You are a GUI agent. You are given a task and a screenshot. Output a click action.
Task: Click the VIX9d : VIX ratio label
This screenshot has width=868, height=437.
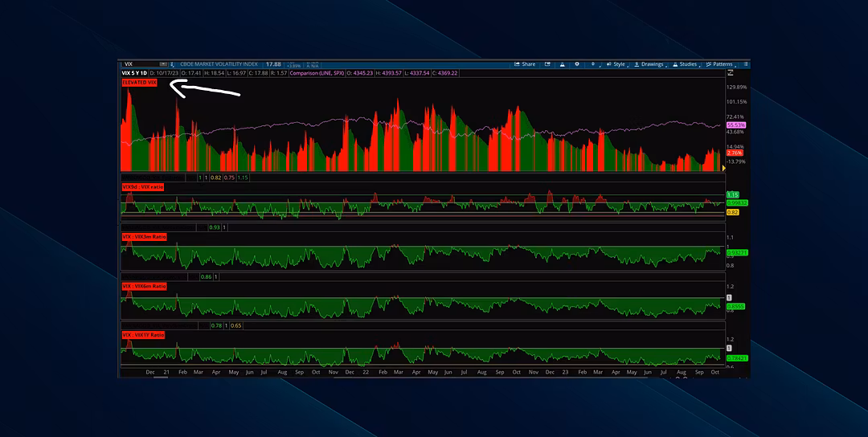[143, 187]
